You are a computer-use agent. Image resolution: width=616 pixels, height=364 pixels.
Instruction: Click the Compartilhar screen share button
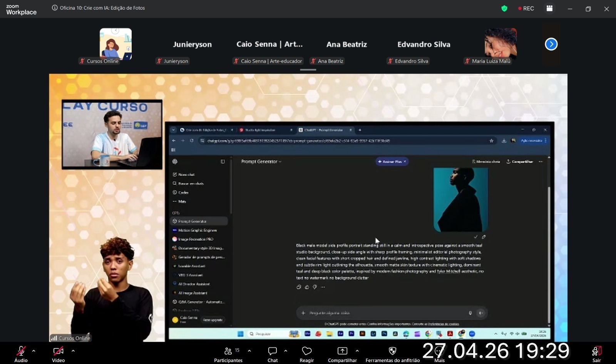342,354
